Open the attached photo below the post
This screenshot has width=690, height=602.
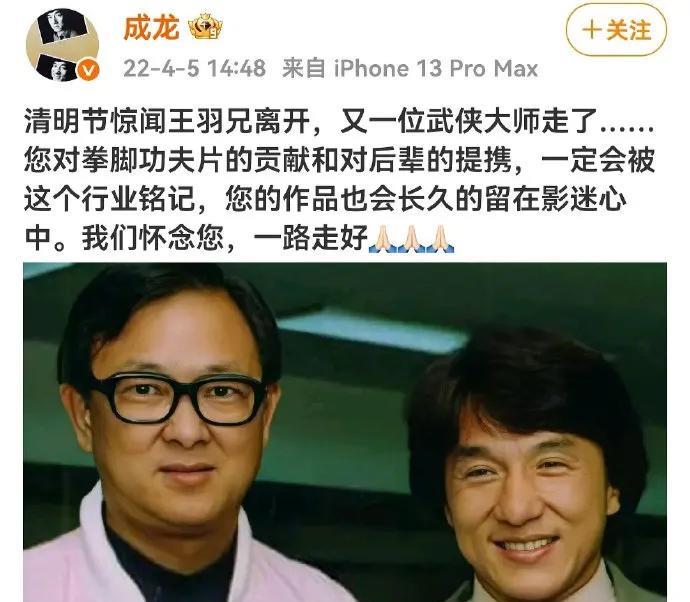[345, 432]
